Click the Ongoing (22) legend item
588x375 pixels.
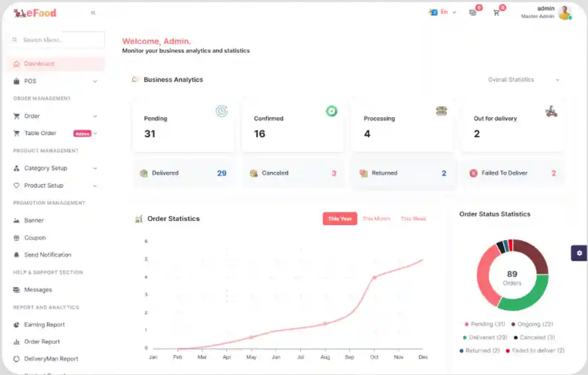coord(532,324)
